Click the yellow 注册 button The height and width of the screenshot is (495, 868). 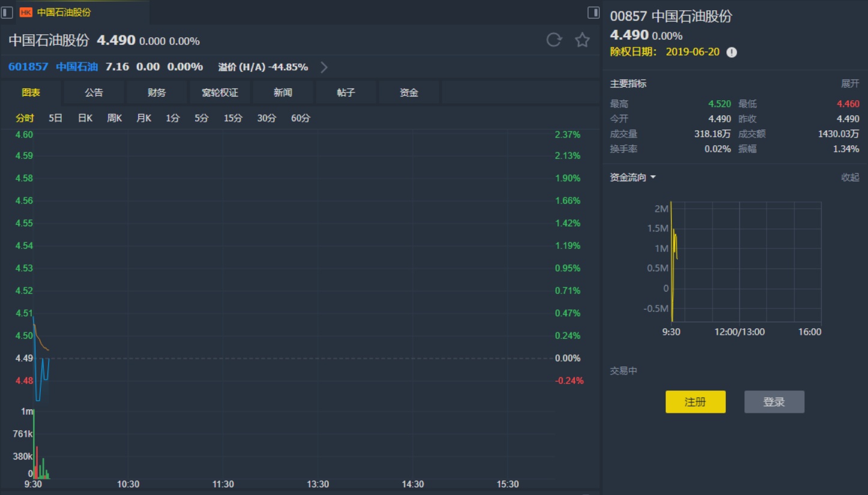(695, 402)
